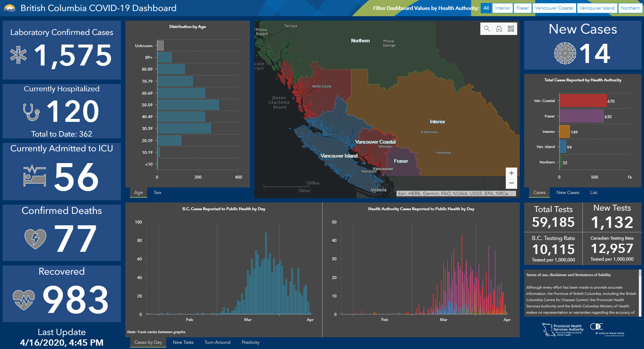Viewport: 644px width, 349px height.
Task: Filter dashboard by Interior health authority
Action: [502, 8]
